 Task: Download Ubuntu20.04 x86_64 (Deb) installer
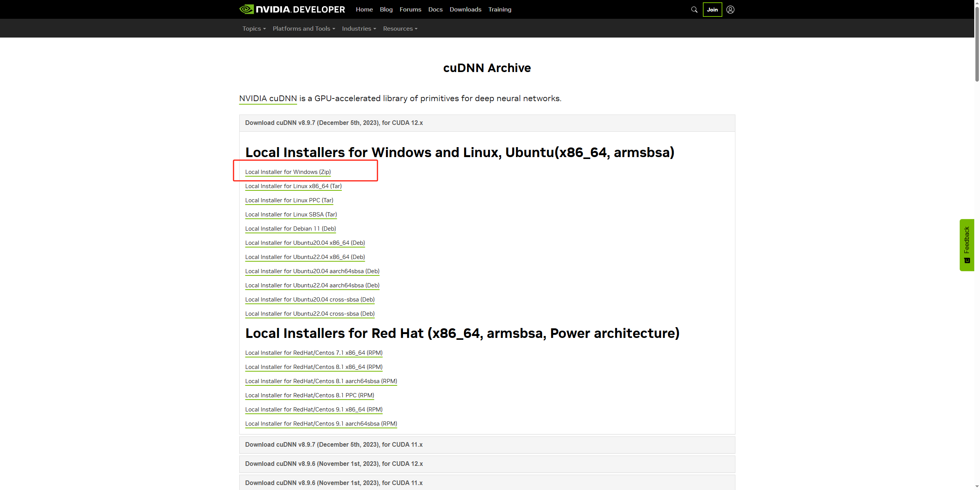coord(305,243)
